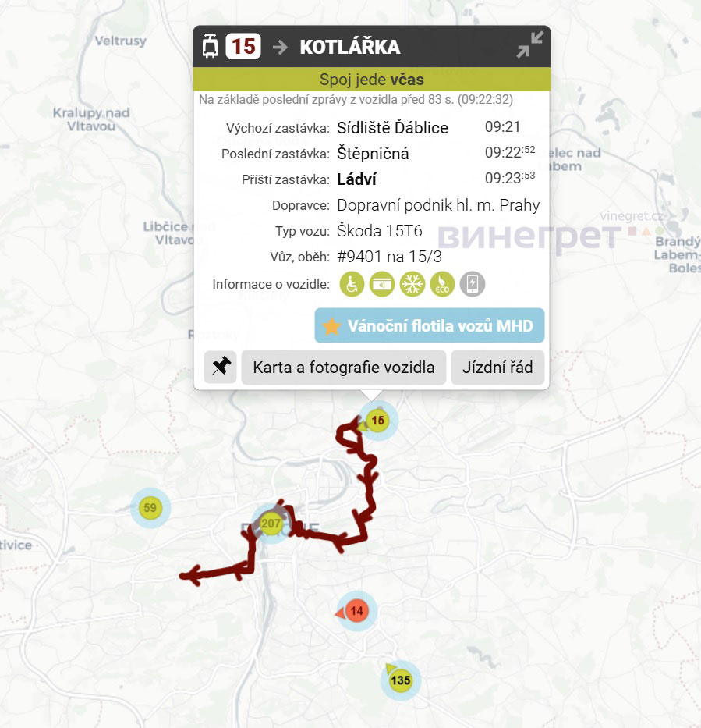Click the Štěpničná last stop name

coord(373,154)
